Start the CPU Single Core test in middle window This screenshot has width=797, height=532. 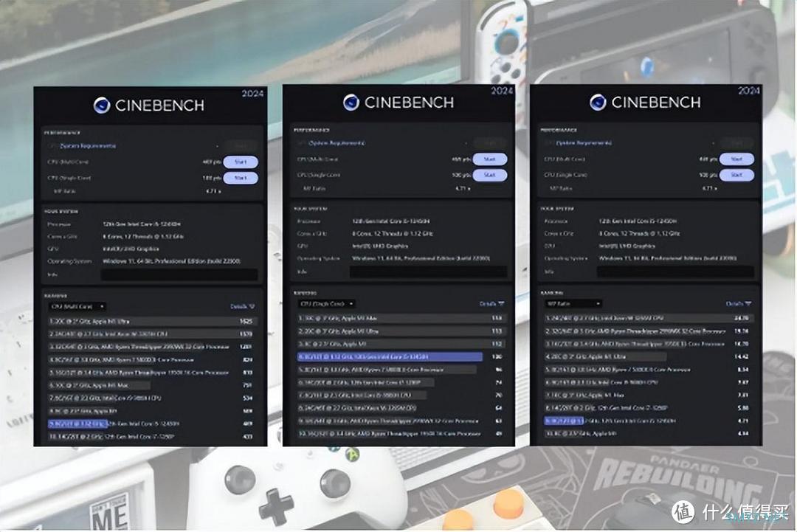point(489,175)
